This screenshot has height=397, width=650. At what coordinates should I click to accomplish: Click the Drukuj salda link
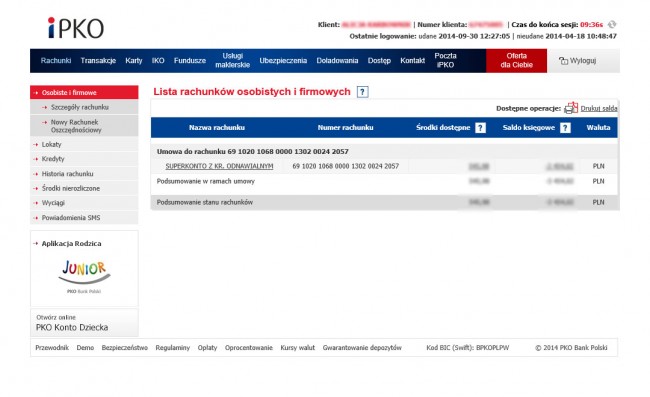[599, 108]
